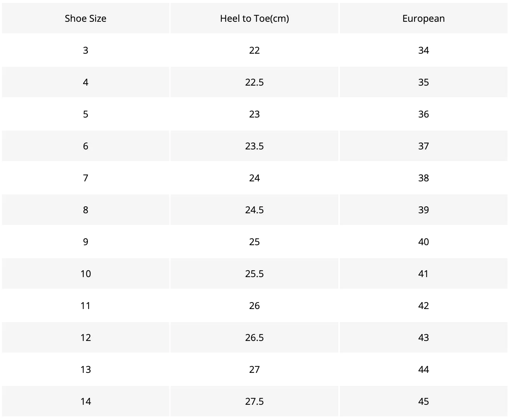This screenshot has height=420, width=509.
Task: Click shoe size 14 cell
Action: (86, 402)
